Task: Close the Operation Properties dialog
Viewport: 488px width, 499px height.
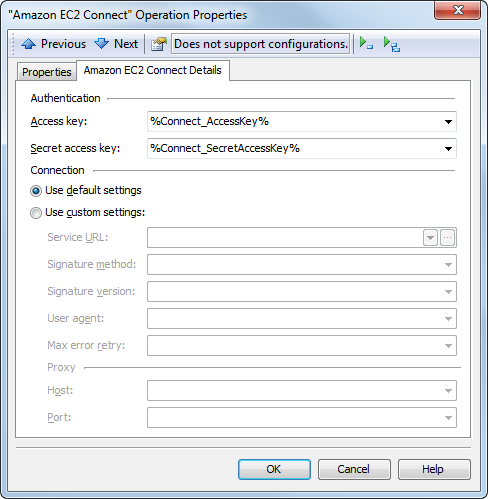Action: click(458, 10)
